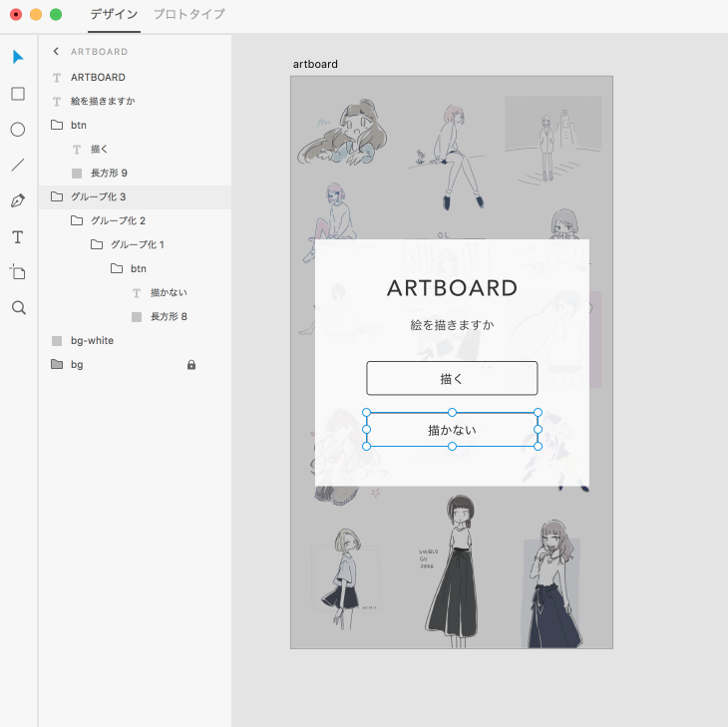This screenshot has height=727, width=728.
Task: Click the artboard name label above canvas
Action: (x=315, y=64)
